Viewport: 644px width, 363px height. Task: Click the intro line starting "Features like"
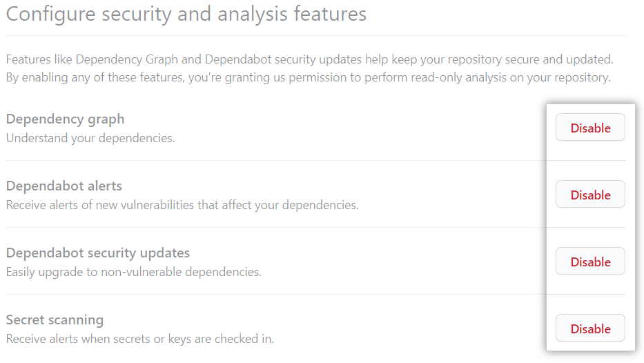tap(309, 59)
